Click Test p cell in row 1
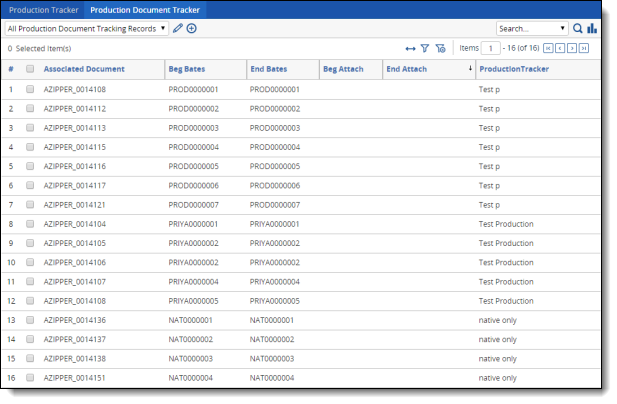 (x=489, y=89)
